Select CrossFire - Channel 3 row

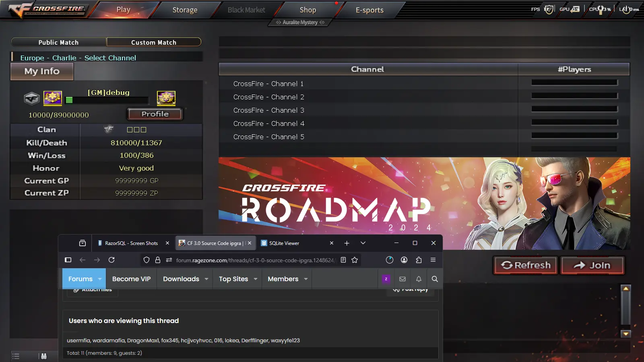click(x=424, y=110)
